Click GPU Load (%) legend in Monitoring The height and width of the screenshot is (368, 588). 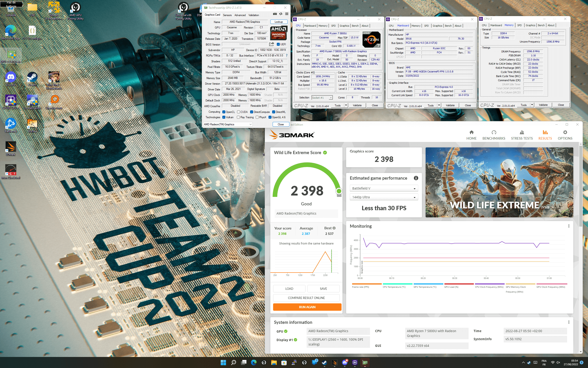(x=459, y=285)
